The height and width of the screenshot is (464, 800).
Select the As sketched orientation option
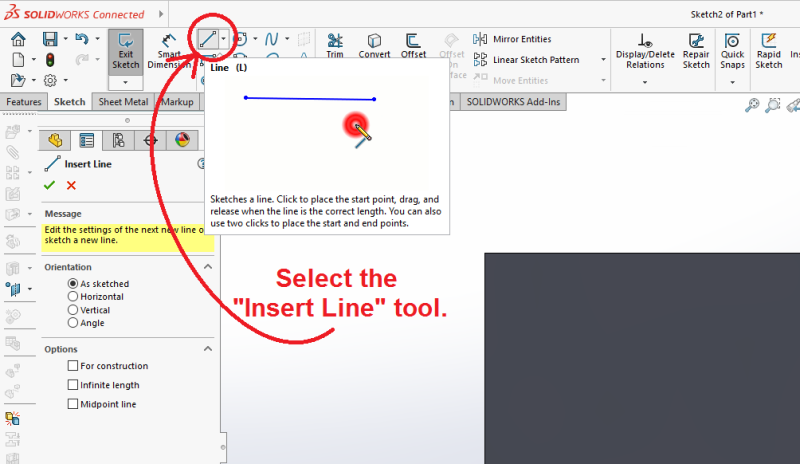point(73,283)
